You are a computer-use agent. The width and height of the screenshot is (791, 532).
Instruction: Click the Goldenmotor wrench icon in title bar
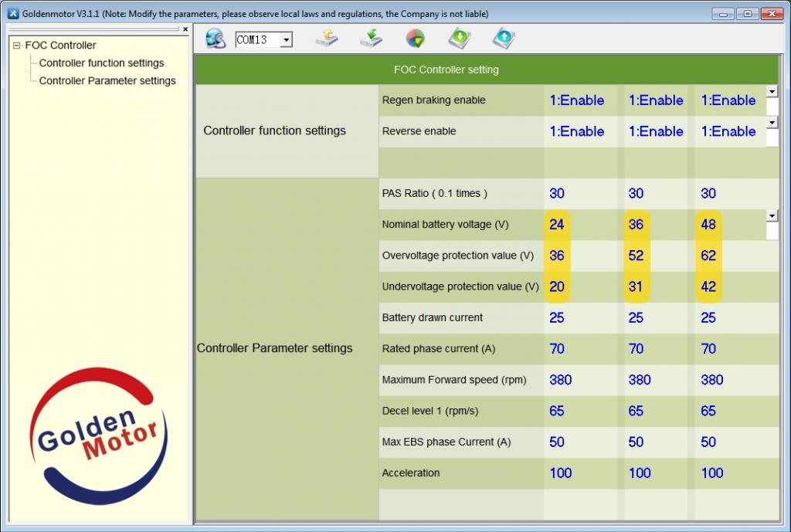point(12,14)
